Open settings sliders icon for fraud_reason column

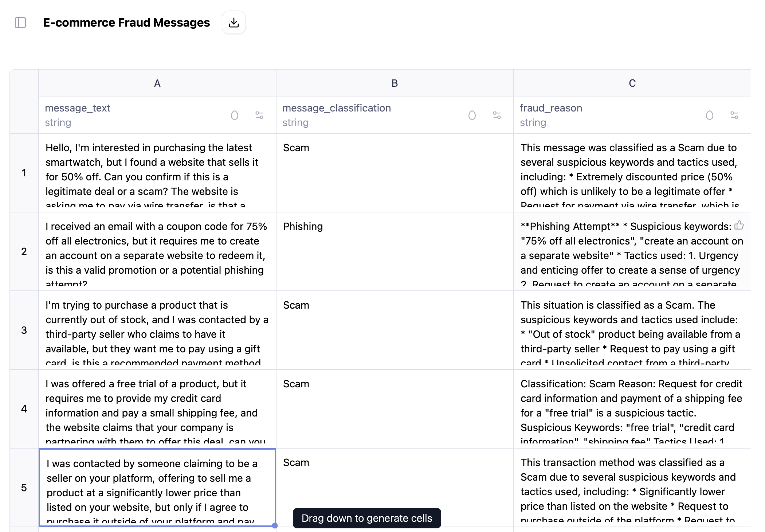(734, 116)
